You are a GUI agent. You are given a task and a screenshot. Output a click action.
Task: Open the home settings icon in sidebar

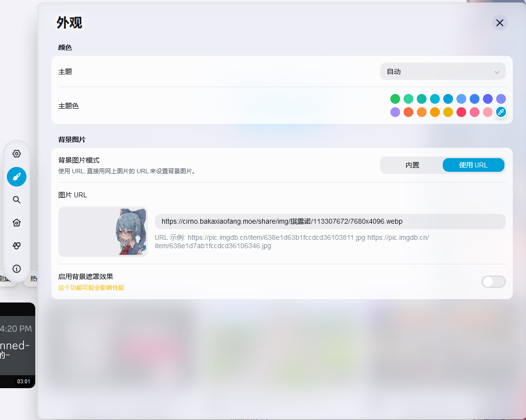click(x=17, y=223)
